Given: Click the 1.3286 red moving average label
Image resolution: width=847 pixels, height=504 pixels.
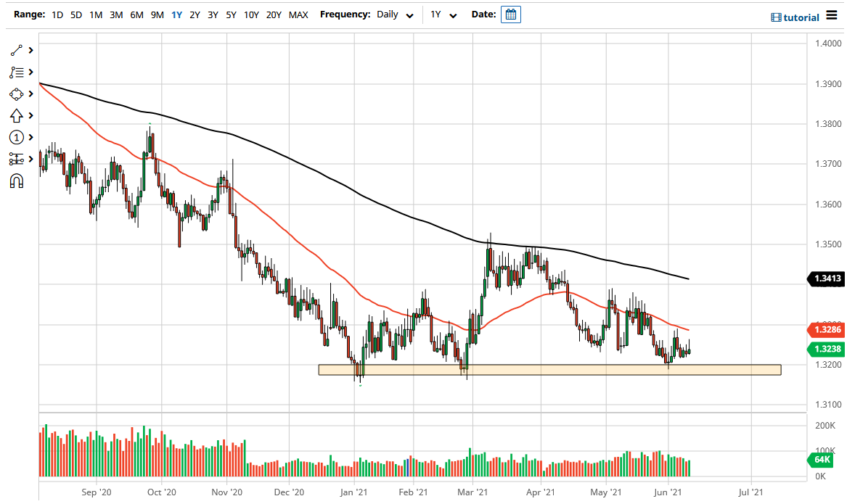Looking at the screenshot, I should point(825,330).
